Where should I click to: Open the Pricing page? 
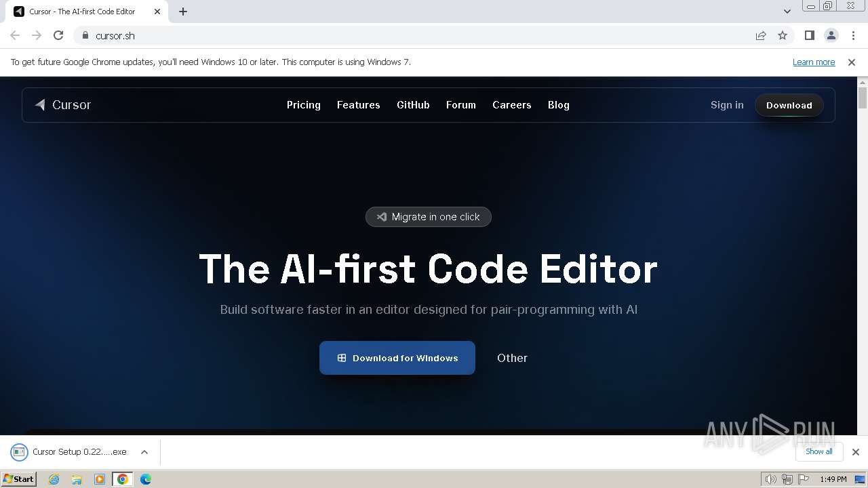pos(303,105)
